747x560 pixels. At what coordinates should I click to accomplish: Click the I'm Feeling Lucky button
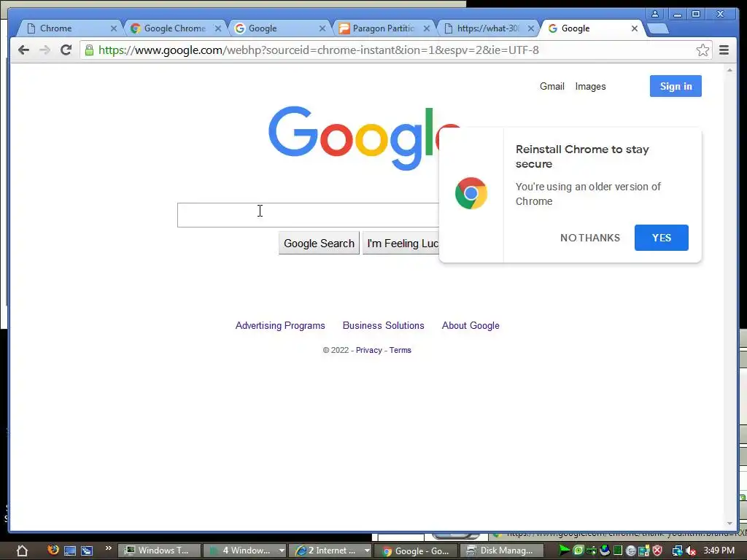pyautogui.click(x=401, y=244)
